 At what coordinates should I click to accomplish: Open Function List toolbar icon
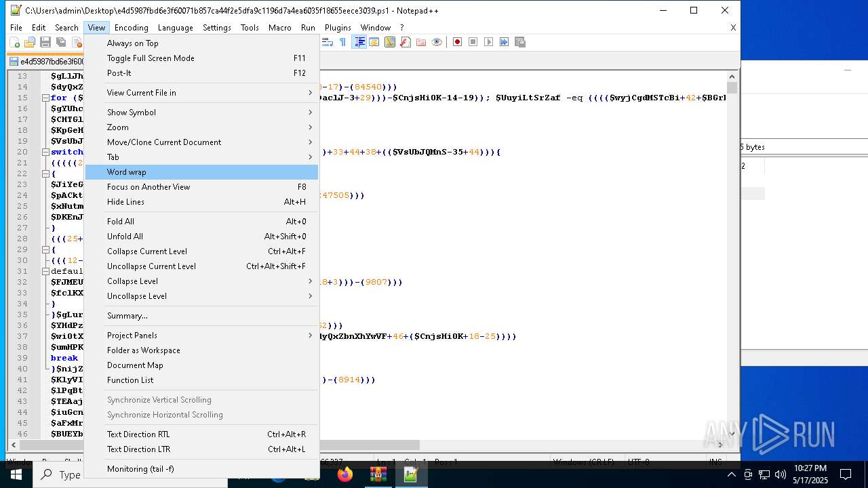pyautogui.click(x=406, y=42)
